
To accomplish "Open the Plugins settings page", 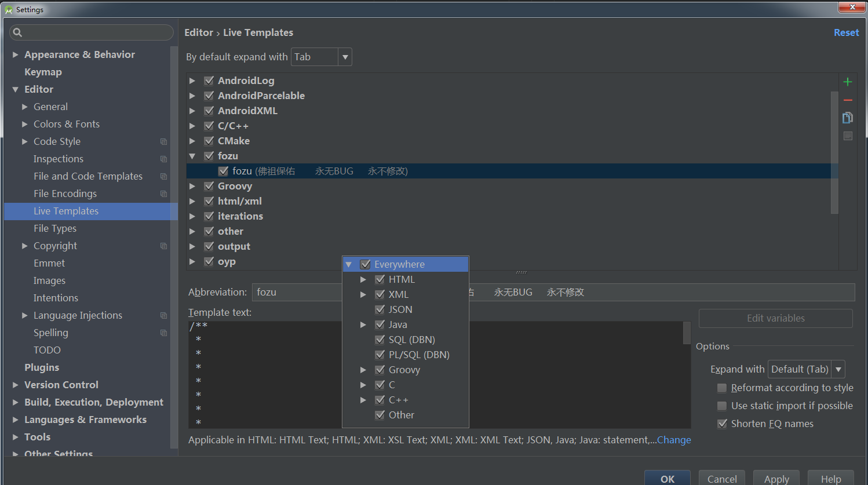I will [42, 367].
